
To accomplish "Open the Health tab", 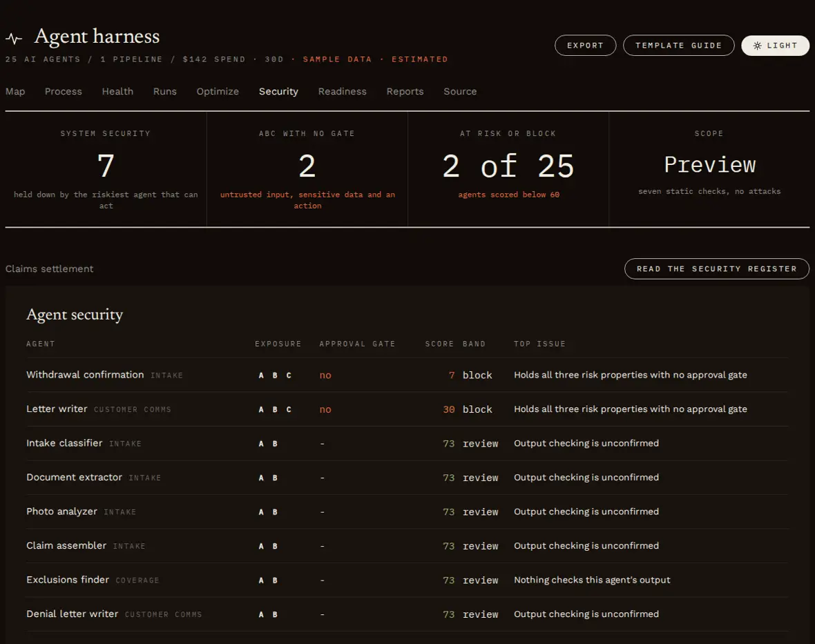I will pyautogui.click(x=117, y=91).
